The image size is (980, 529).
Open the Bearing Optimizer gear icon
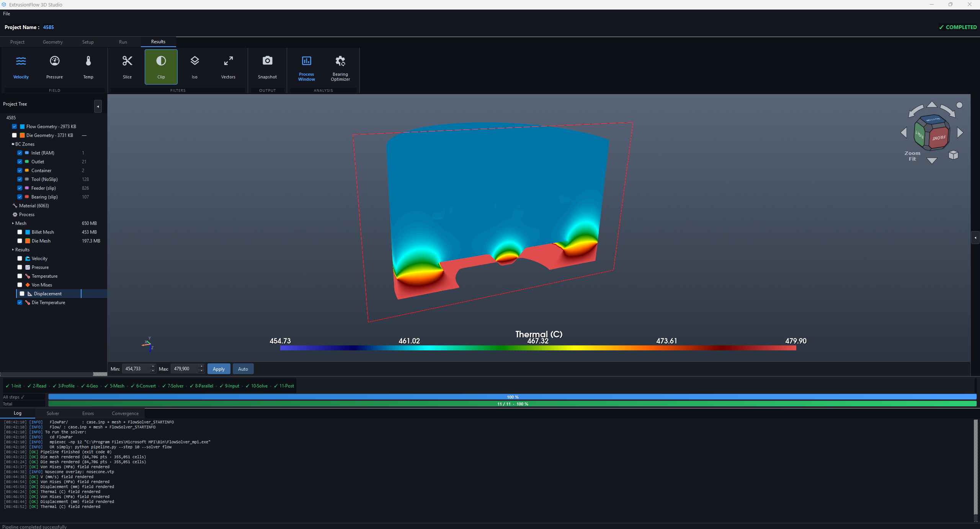[x=340, y=61]
